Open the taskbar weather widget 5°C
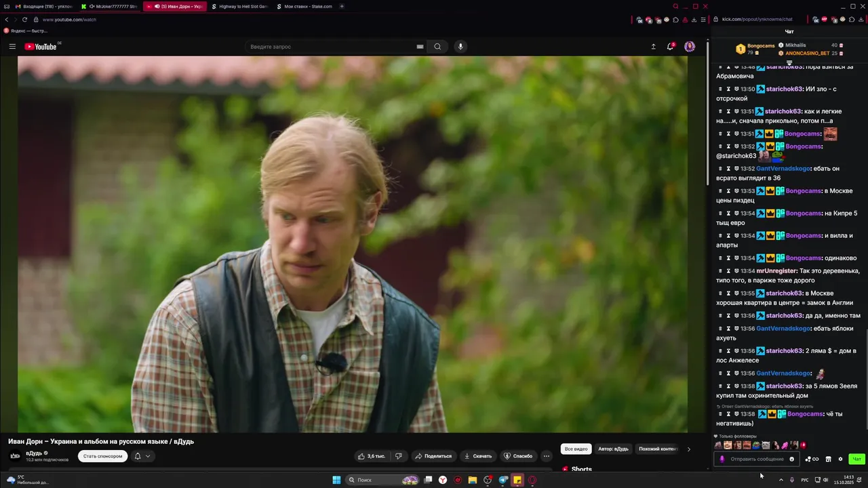The width and height of the screenshot is (868, 488). tap(27, 480)
